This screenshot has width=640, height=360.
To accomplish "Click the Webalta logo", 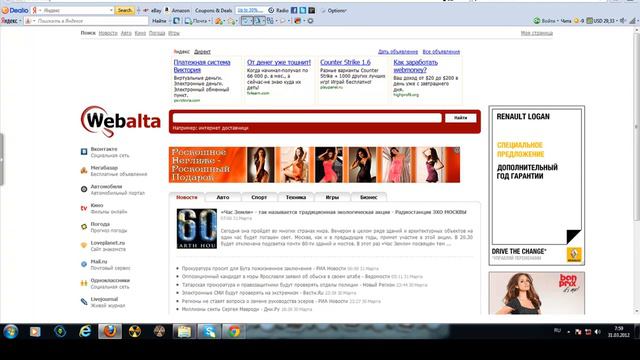I will pos(121,121).
